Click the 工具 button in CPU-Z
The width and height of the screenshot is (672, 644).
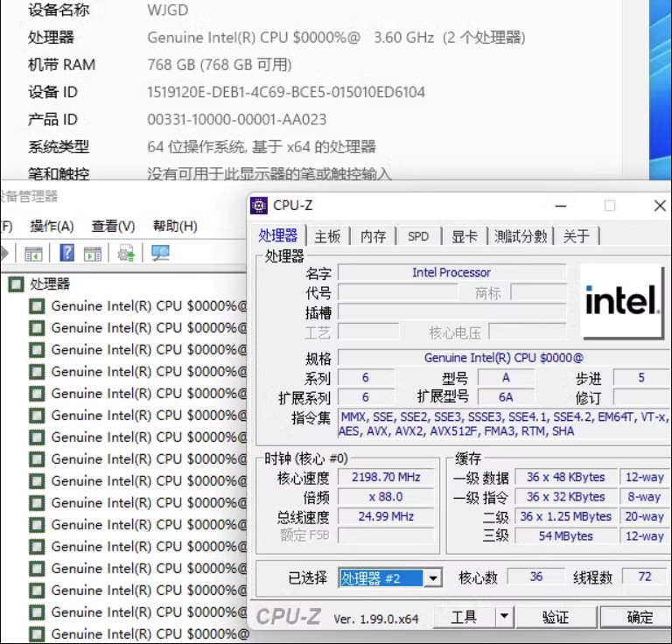pyautogui.click(x=464, y=618)
